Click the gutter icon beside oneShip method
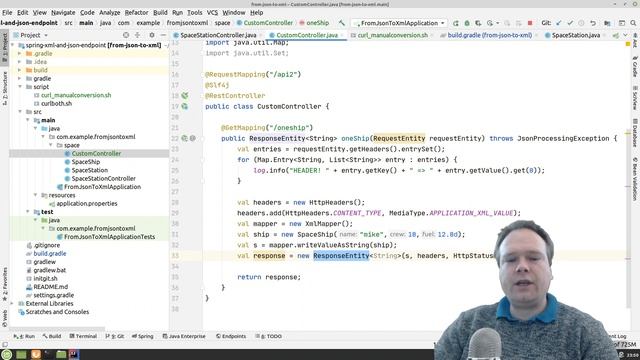640x360 pixels. [184, 138]
